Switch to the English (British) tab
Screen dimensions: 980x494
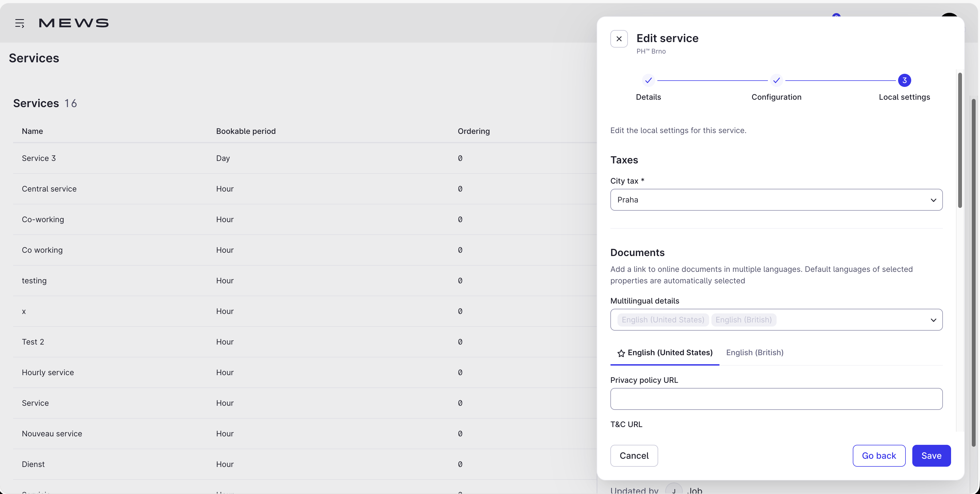click(x=755, y=353)
